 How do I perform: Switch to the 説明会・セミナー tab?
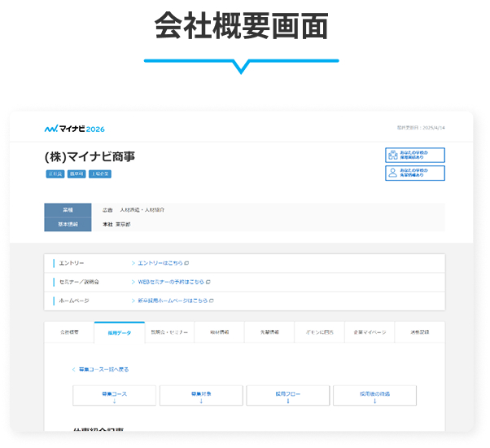pyautogui.click(x=169, y=332)
